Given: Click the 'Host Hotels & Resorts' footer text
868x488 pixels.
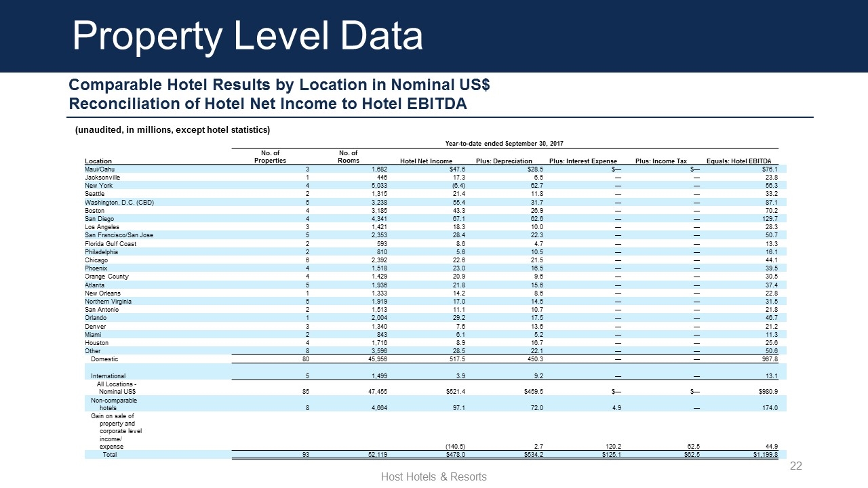Looking at the screenshot, I should click(434, 476).
